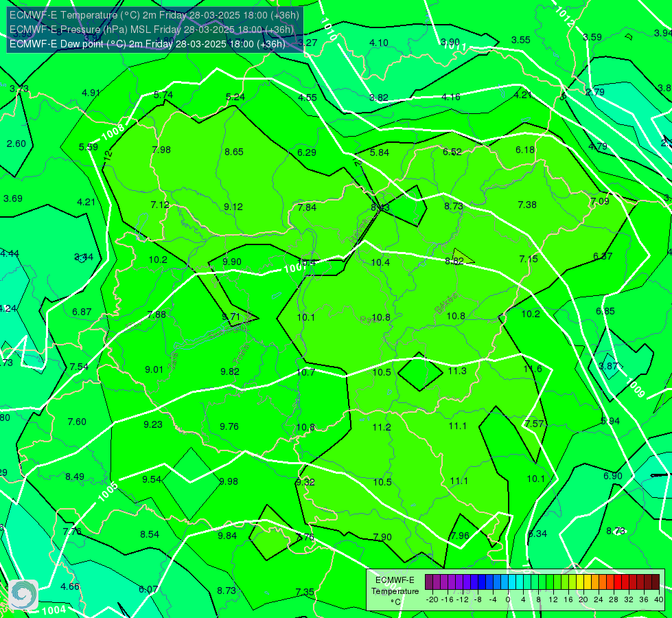Click the swirl logo icon at the bottom-left
Viewport: 672px width, 618px height.
pyautogui.click(x=23, y=595)
